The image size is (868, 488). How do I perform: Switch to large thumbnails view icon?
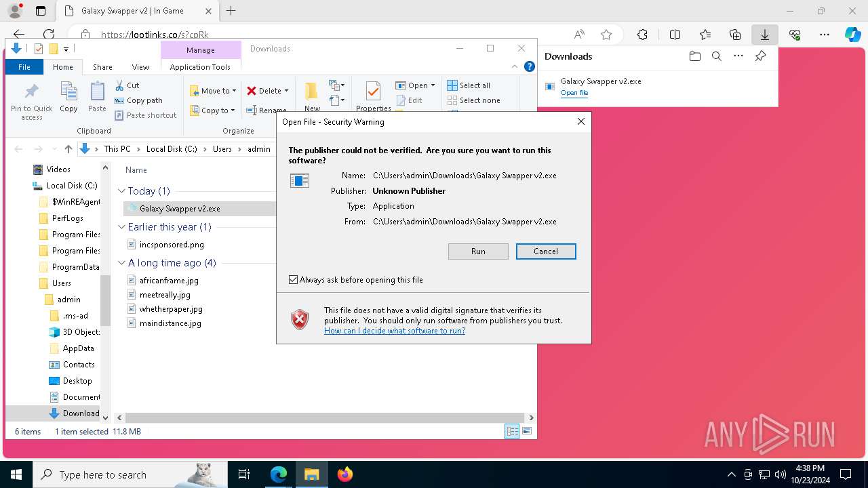click(527, 431)
